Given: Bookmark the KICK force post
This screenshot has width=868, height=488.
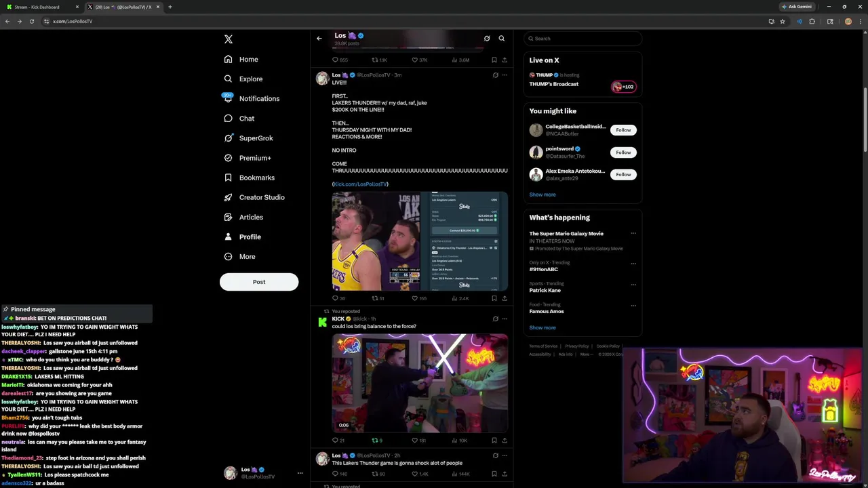Looking at the screenshot, I should click(x=494, y=441).
